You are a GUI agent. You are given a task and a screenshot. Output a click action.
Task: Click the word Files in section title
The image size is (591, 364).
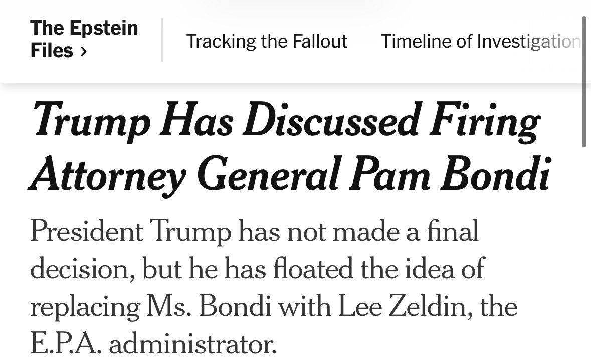click(x=52, y=51)
